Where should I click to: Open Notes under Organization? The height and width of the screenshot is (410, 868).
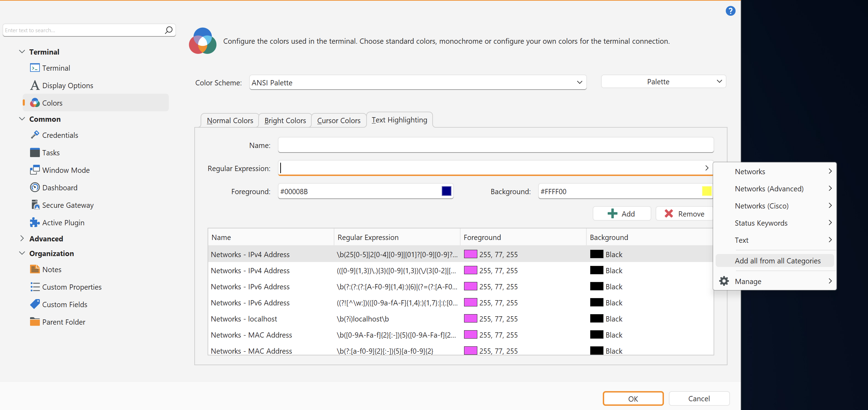click(51, 269)
